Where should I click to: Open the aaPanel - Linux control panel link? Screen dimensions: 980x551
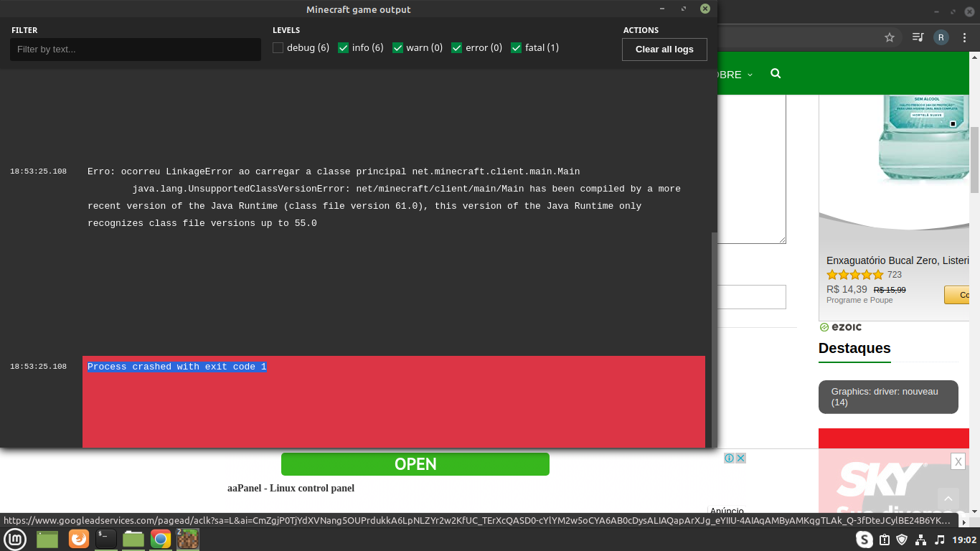coord(291,489)
